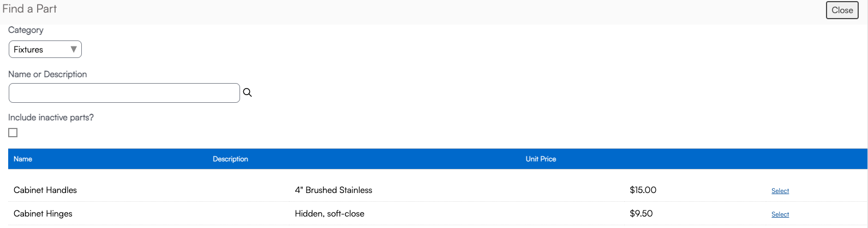Screen dimensions: 868x228
Task: Click the 'Name or Description' label
Action: [47, 74]
